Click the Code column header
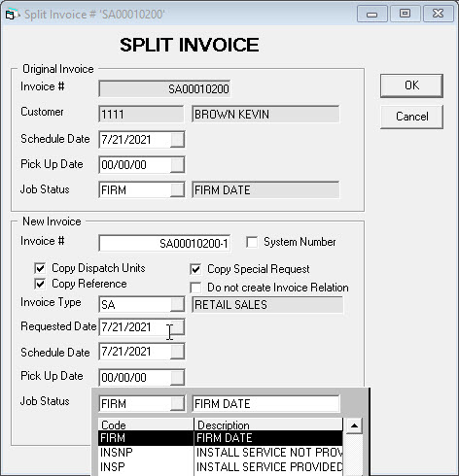The image size is (459, 476). tap(146, 425)
